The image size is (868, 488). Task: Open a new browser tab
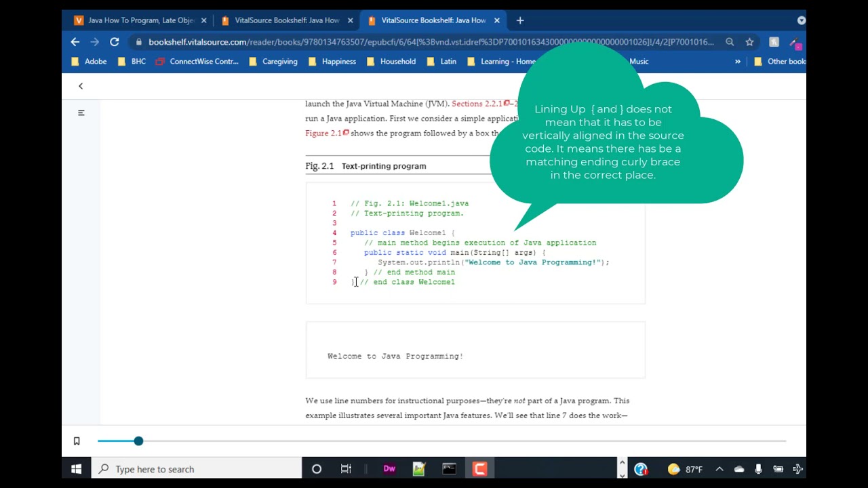click(520, 20)
